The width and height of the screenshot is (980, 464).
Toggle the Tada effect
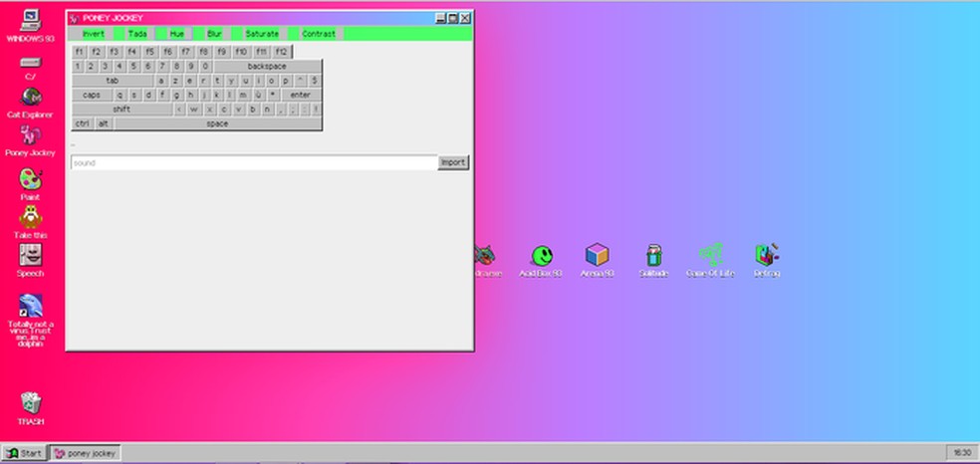(137, 34)
